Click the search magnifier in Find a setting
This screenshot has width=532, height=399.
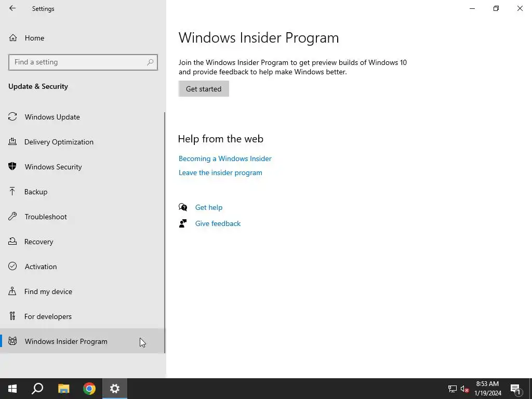150,62
